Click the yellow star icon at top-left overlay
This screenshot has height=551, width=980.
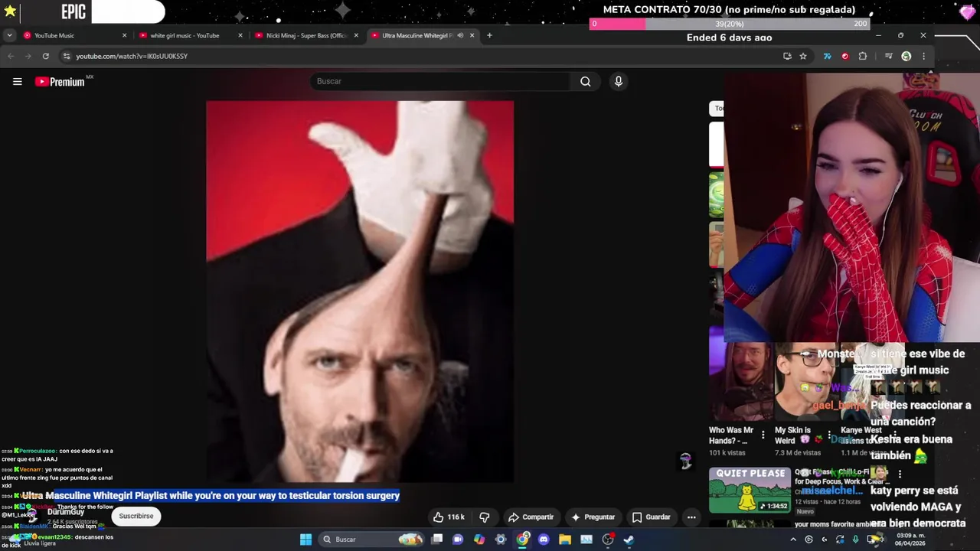pyautogui.click(x=10, y=11)
